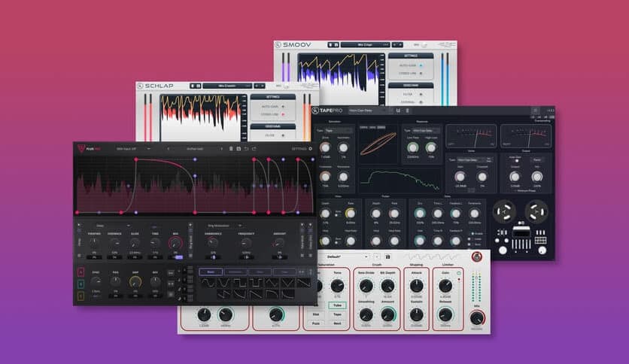Open the Schlap preset dropdown

pos(227,86)
